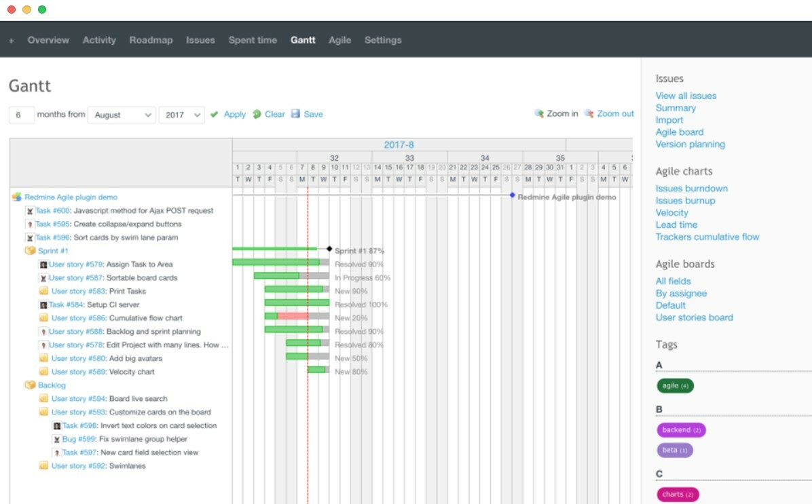
Task: Click the plus icon in the top navigation bar
Action: pyautogui.click(x=10, y=40)
